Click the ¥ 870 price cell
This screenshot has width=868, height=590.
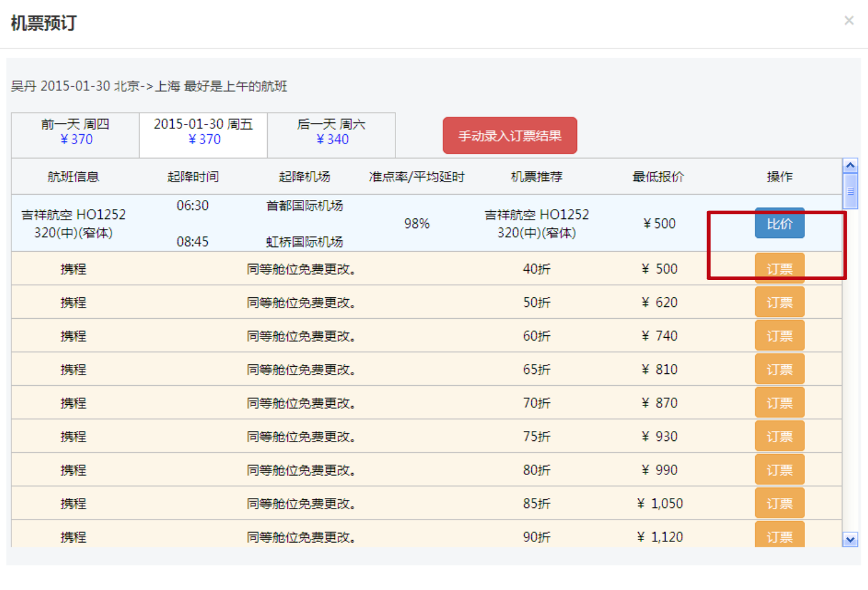[660, 402]
